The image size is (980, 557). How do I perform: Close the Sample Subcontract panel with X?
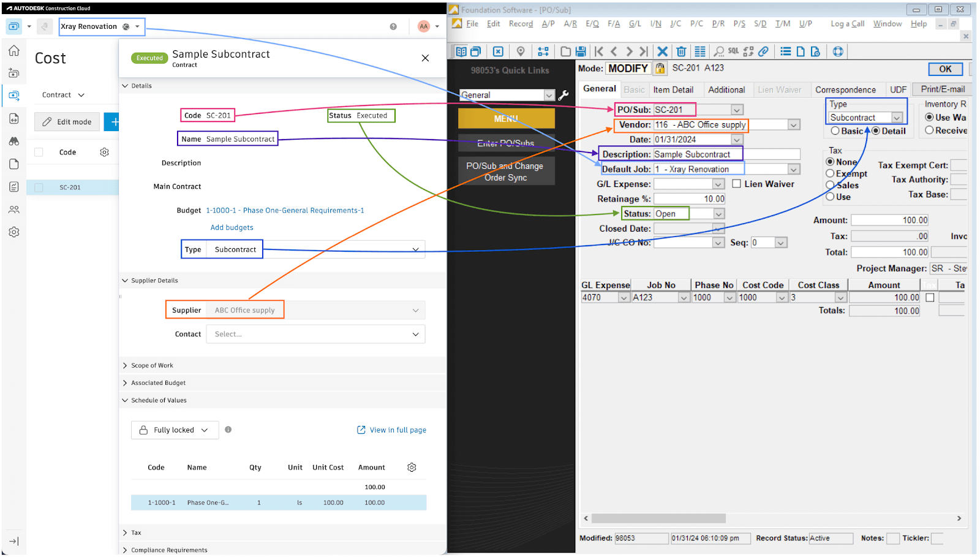pyautogui.click(x=425, y=58)
